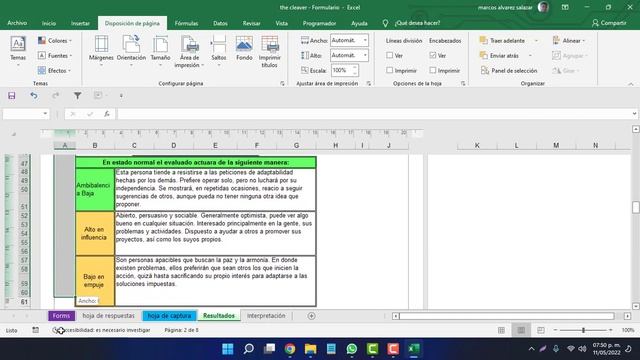The image size is (640, 360).
Task: Open the Name Box dropdown arrow
Action: (45, 114)
